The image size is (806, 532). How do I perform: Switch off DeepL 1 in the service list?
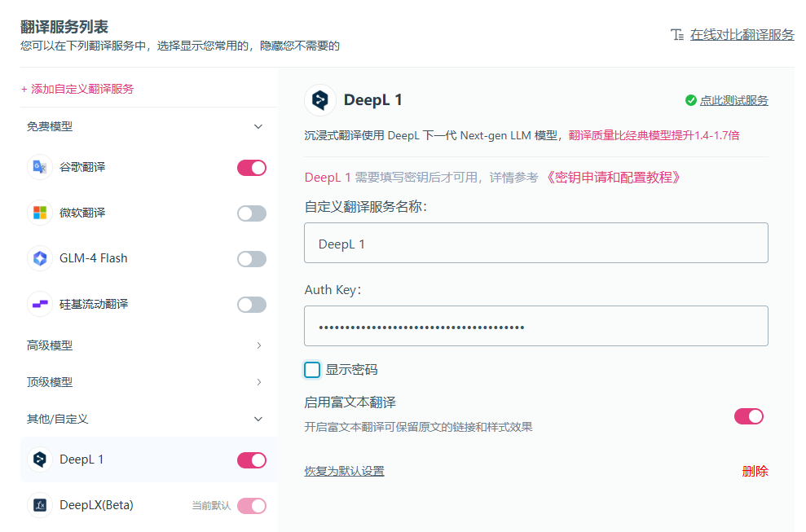[x=252, y=460]
